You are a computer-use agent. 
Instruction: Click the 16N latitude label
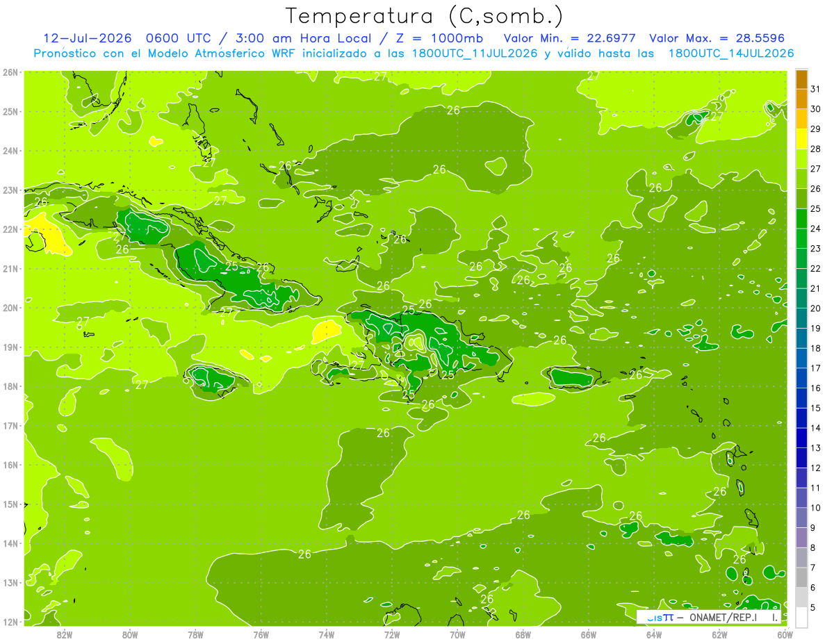(x=10, y=465)
